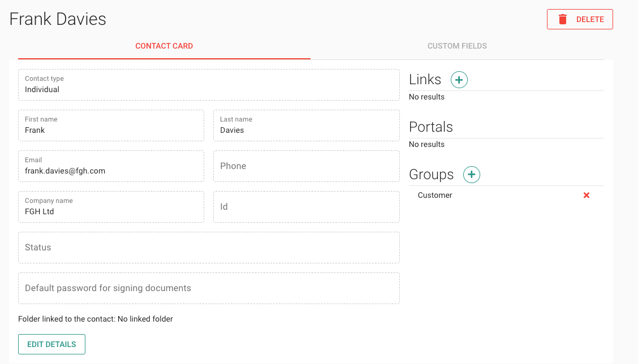This screenshot has height=364, width=638.
Task: Click the empty Id field
Action: 306,207
